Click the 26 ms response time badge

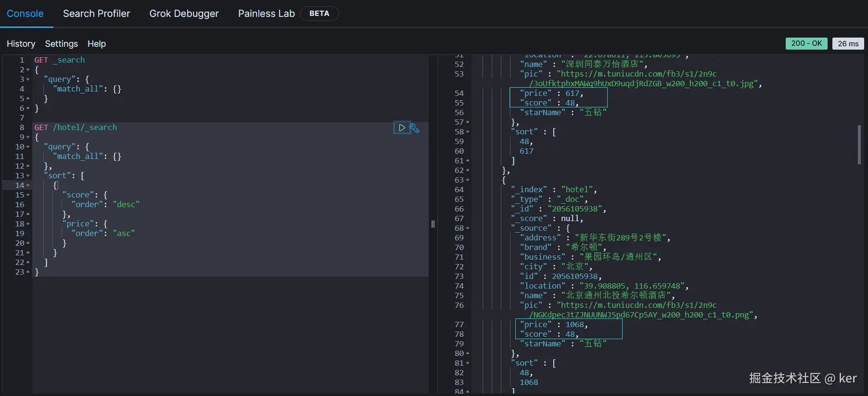(x=848, y=43)
